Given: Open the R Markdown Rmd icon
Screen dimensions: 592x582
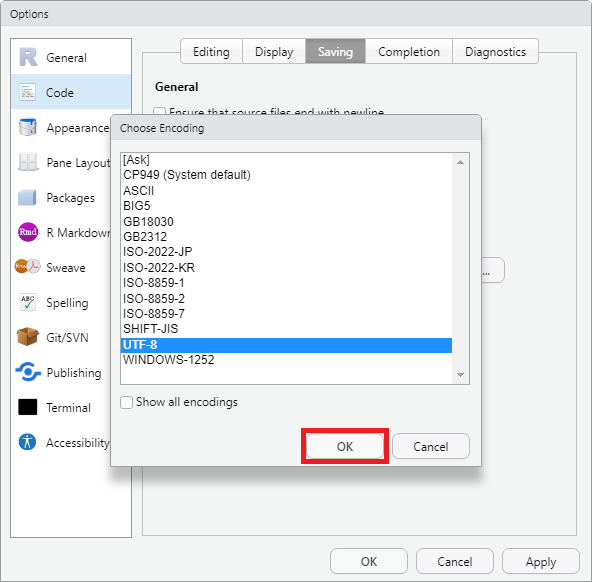Looking at the screenshot, I should pyautogui.click(x=28, y=232).
